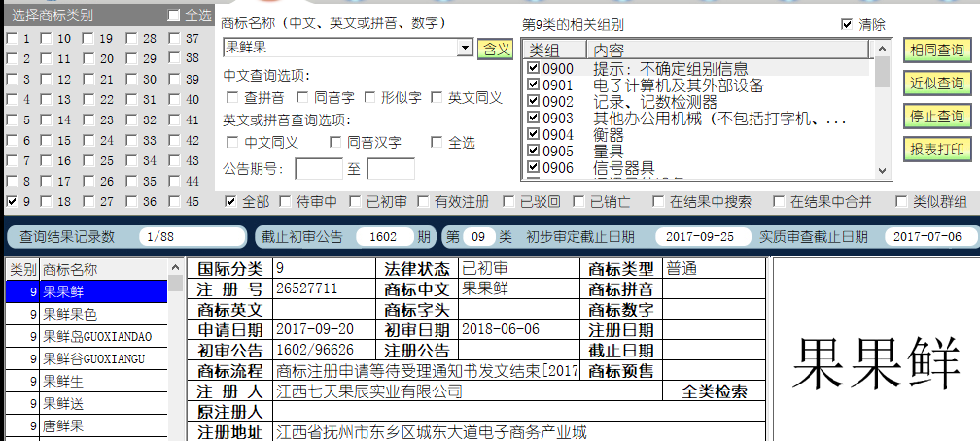
Task: Run 近似查询 search
Action: pos(937,84)
